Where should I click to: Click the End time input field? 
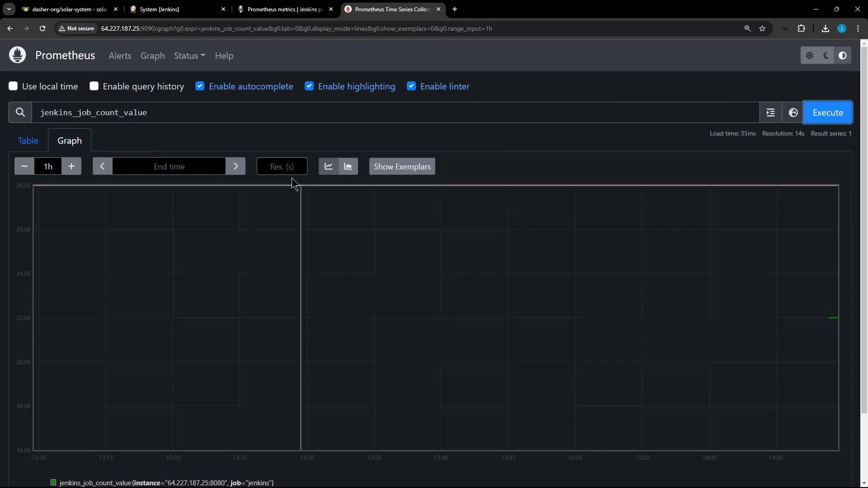point(169,166)
